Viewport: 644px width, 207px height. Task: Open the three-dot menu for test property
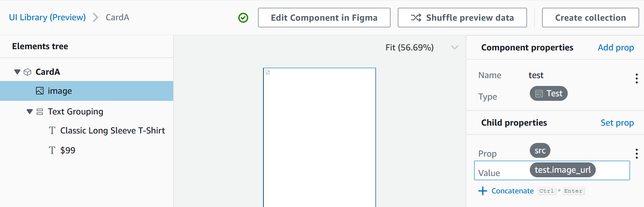tap(637, 79)
